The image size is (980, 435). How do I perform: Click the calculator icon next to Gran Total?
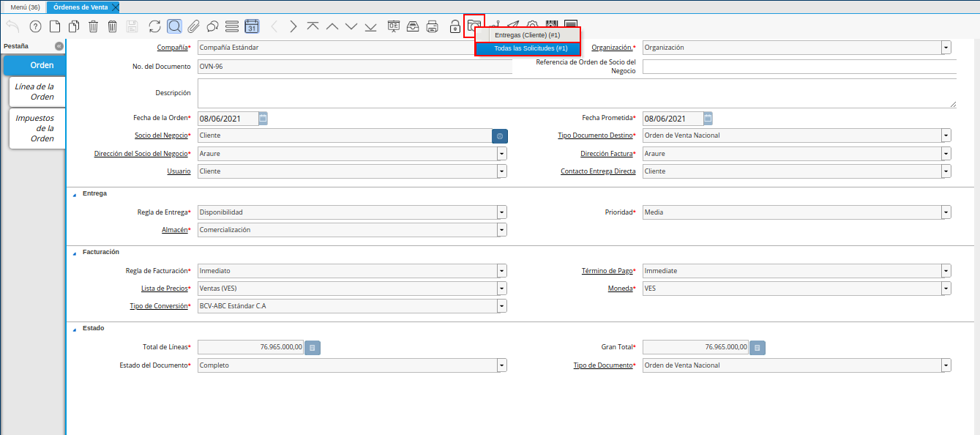758,348
